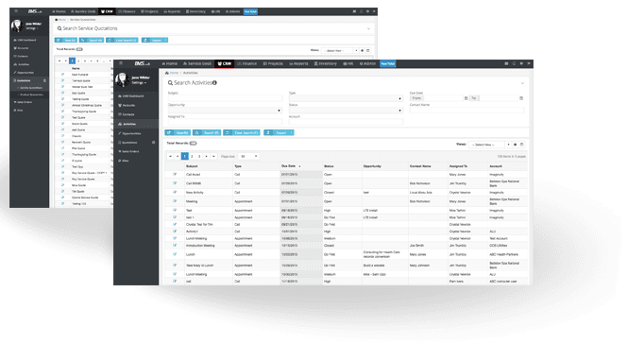The width and height of the screenshot is (644, 361).
Task: Click user avatar in front window sidebar
Action: click(x=122, y=79)
